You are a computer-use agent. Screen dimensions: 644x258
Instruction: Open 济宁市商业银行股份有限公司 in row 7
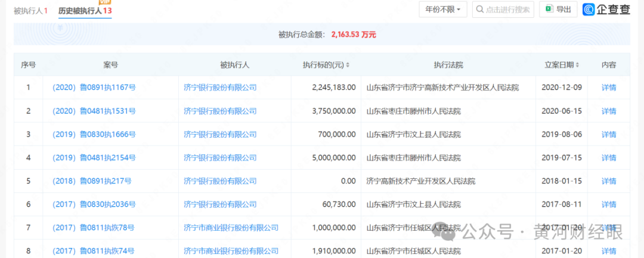coord(231,228)
